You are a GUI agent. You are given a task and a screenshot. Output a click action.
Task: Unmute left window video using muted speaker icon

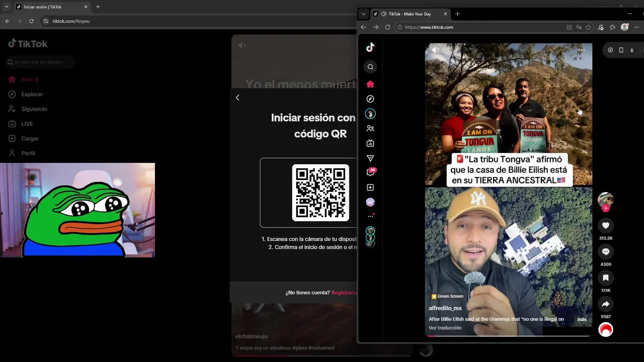pyautogui.click(x=242, y=45)
